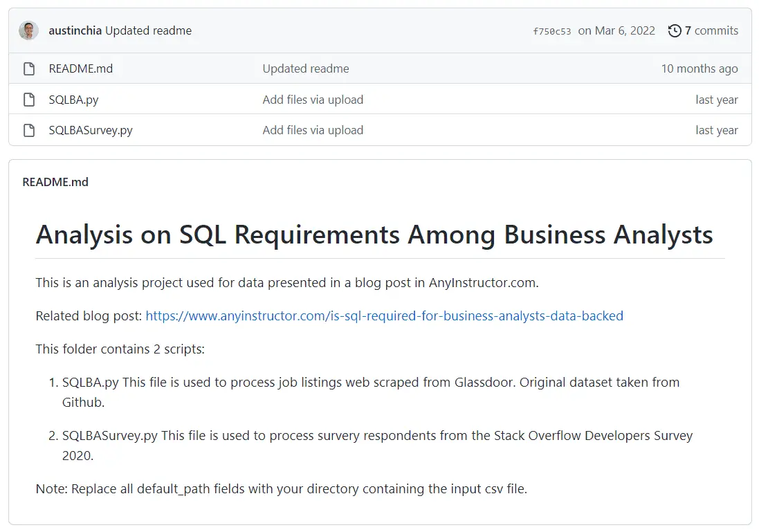Screen dimensions: 759x532
Task: Click the SQLBA.py file icon
Action: (29, 100)
